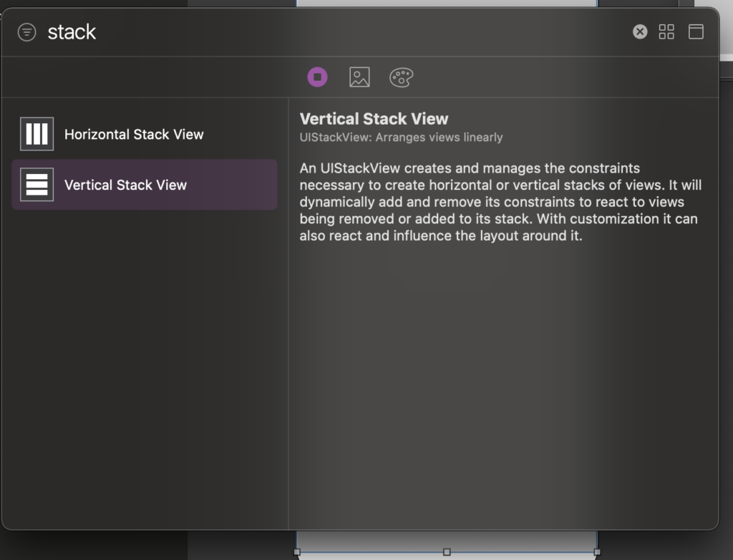Click the Vertical Stack View detail title

tap(374, 119)
